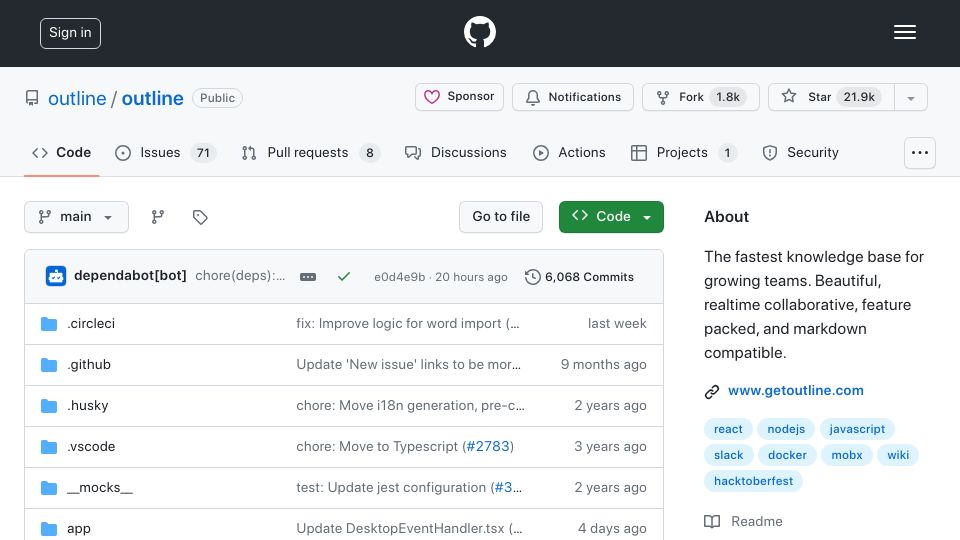This screenshot has width=960, height=540.
Task: Select the slack topic tag
Action: click(x=729, y=455)
